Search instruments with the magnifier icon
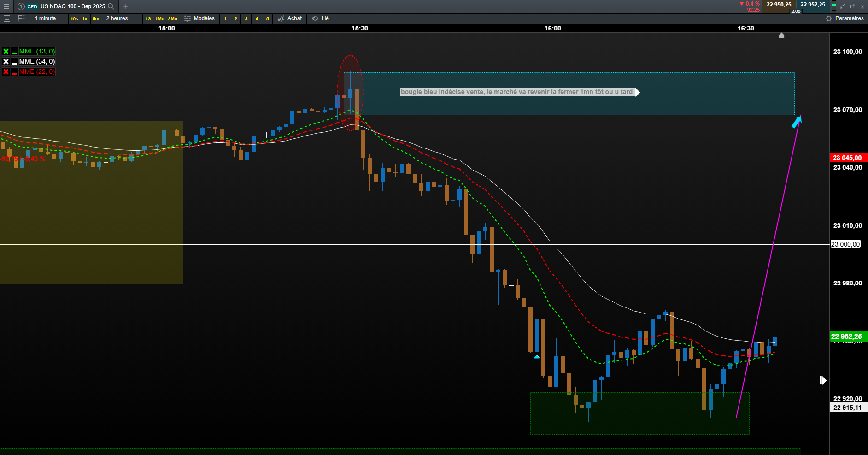The height and width of the screenshot is (455, 868). pyautogui.click(x=111, y=6)
